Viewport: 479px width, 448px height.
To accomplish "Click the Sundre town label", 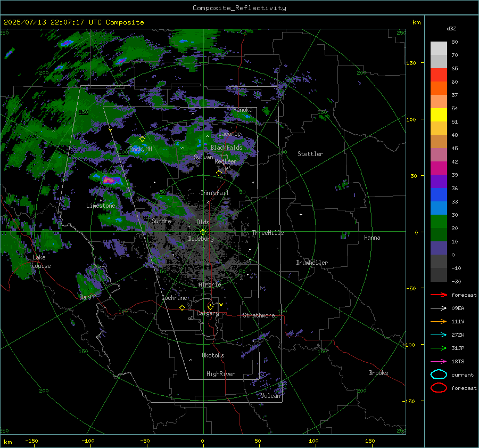I will (162, 221).
